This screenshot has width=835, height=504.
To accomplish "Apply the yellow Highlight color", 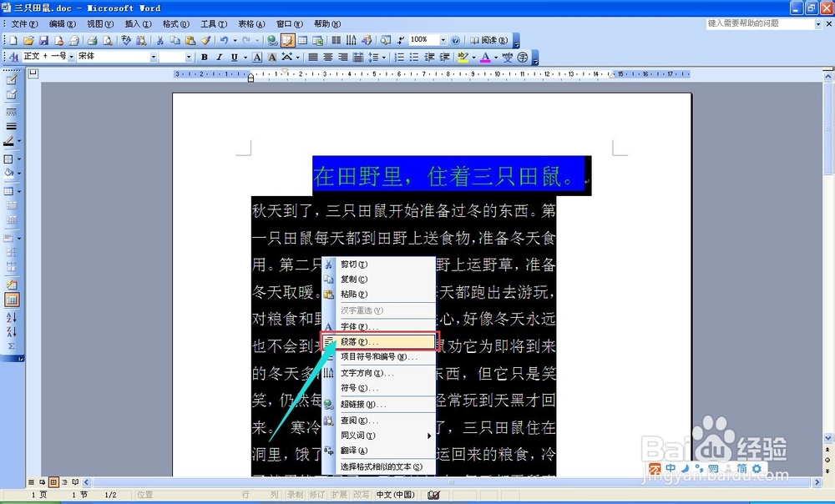I will (x=463, y=57).
